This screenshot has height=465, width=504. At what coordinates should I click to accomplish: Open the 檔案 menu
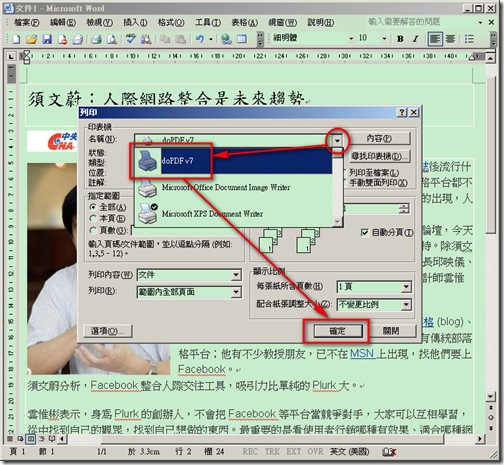click(27, 22)
